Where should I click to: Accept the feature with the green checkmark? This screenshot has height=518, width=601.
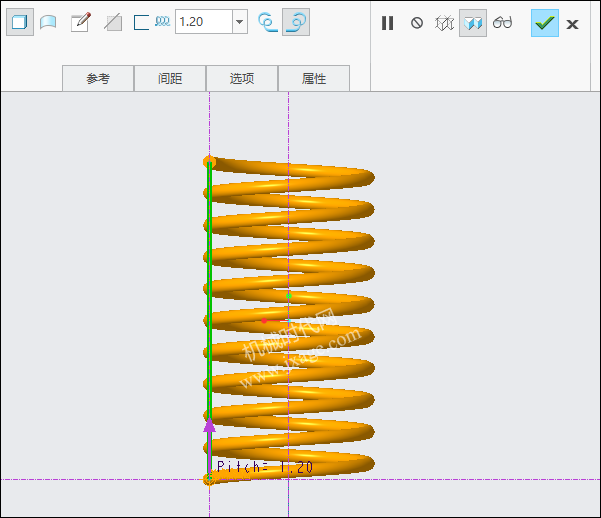click(545, 23)
